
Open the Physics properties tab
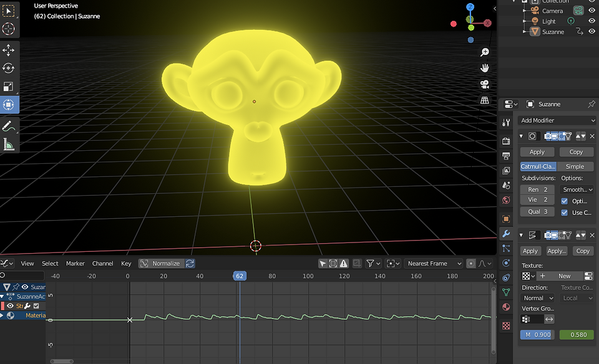coord(506,263)
